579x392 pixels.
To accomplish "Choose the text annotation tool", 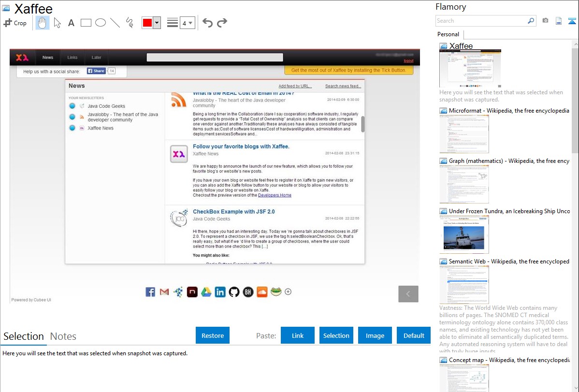I will (71, 23).
